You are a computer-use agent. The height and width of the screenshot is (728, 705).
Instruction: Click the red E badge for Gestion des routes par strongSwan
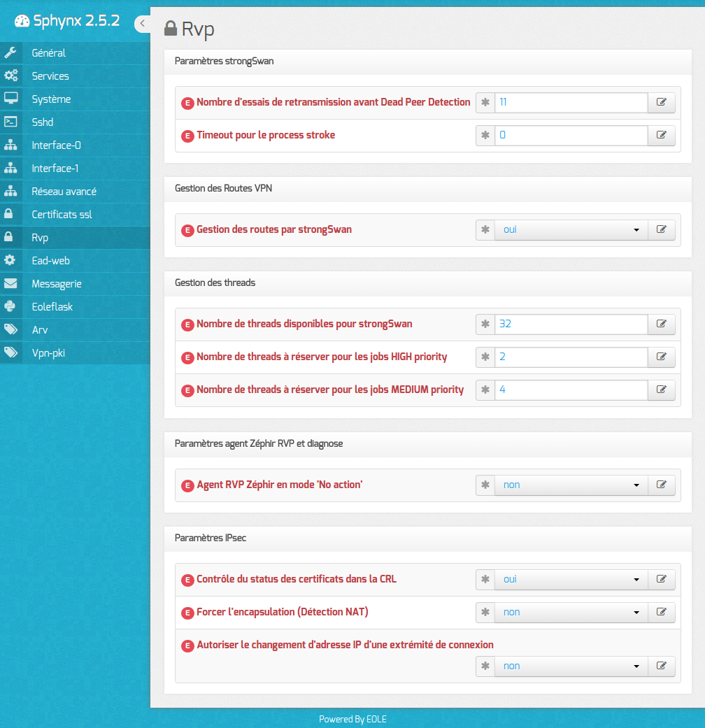pyautogui.click(x=187, y=230)
